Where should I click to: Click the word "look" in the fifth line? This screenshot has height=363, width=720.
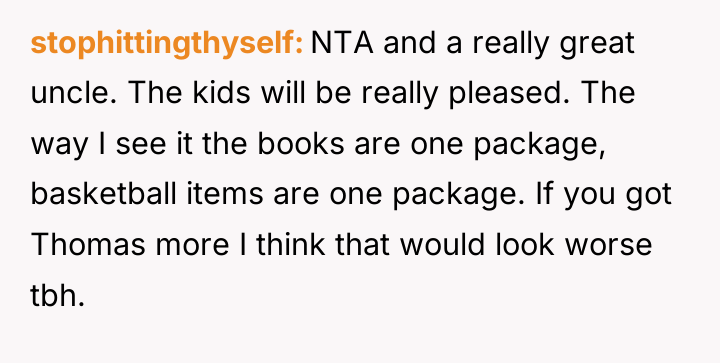(525, 244)
